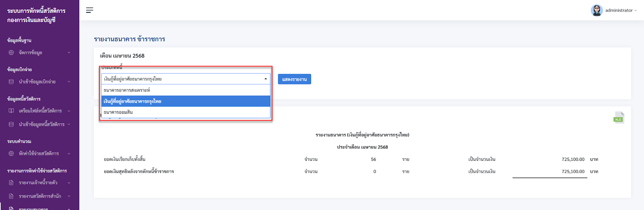Image resolution: width=644 pixels, height=210 pixels.
Task: Choose ธนาคารอาคารสงเคราะห์ from the list
Action: point(186,90)
